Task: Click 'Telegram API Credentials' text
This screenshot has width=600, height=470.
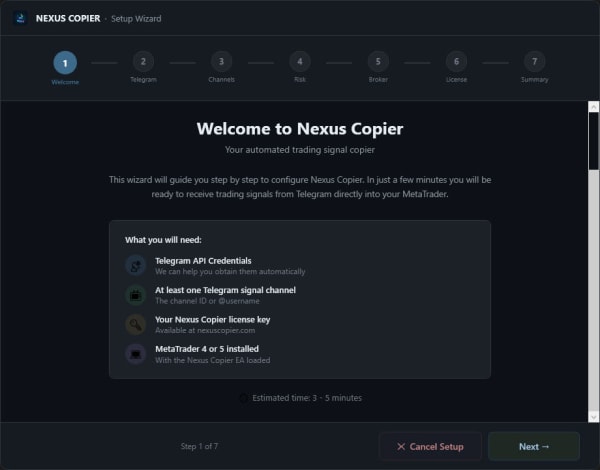Action: (203, 261)
